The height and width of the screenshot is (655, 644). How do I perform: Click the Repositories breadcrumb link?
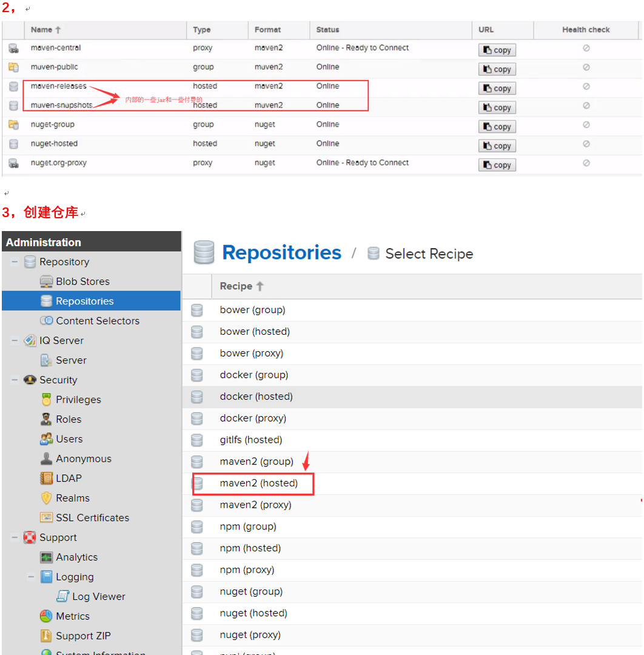[281, 252]
